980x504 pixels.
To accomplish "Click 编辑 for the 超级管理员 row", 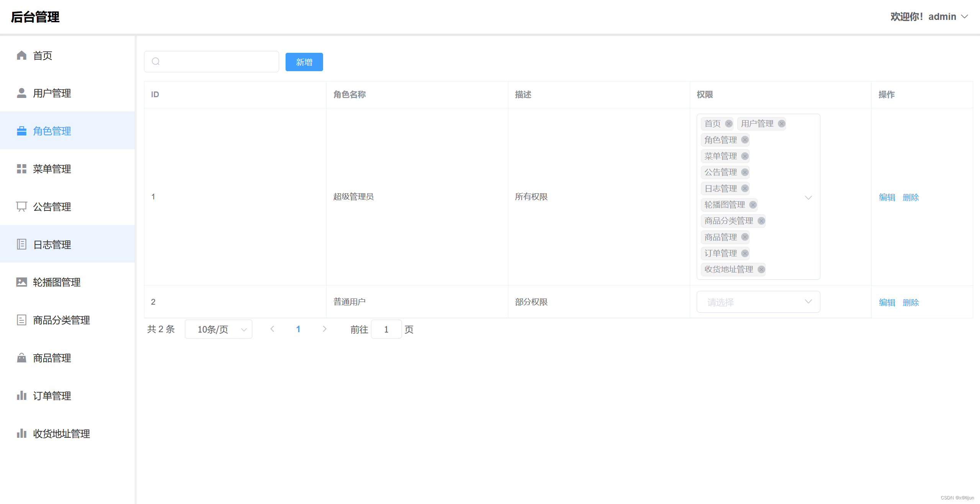I will coord(887,197).
